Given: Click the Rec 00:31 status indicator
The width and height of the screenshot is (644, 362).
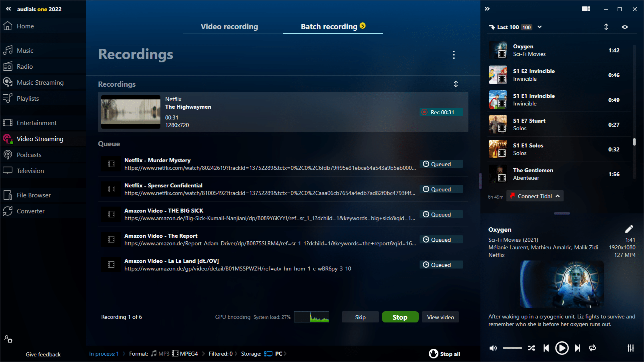Looking at the screenshot, I should 441,112.
